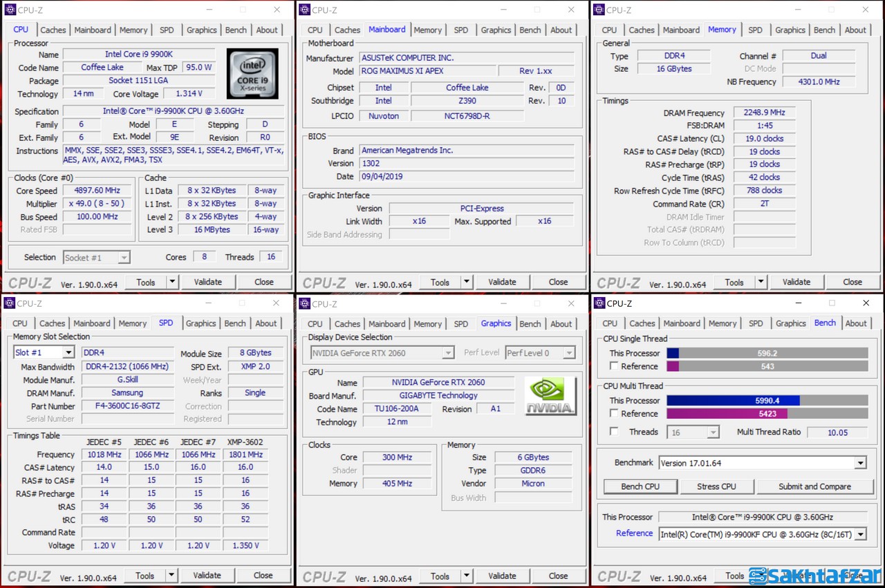Click single thread Reference bar 543

[767, 366]
